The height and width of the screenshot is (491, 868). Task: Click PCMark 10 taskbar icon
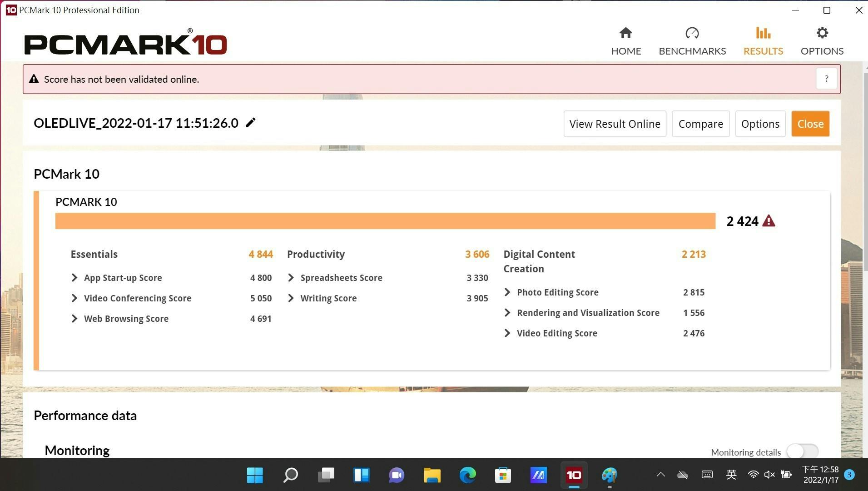click(574, 475)
